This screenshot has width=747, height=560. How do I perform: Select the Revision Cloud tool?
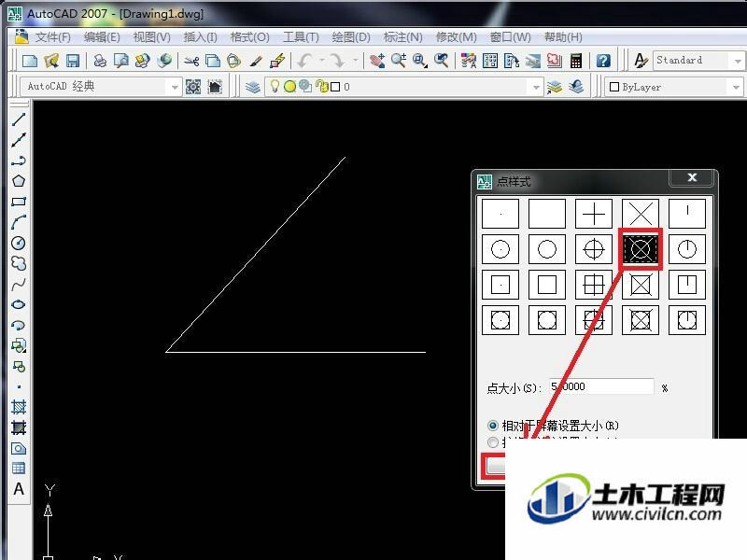[18, 263]
